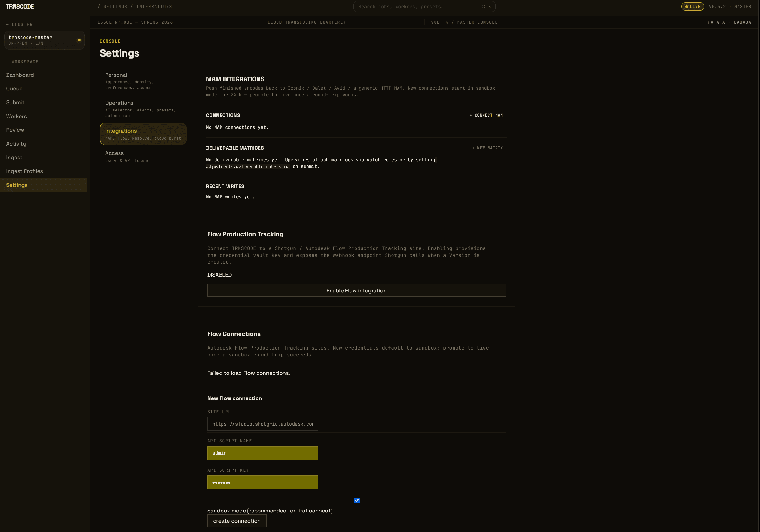
Task: Open the ⌘K command shortcut button
Action: coord(486,7)
